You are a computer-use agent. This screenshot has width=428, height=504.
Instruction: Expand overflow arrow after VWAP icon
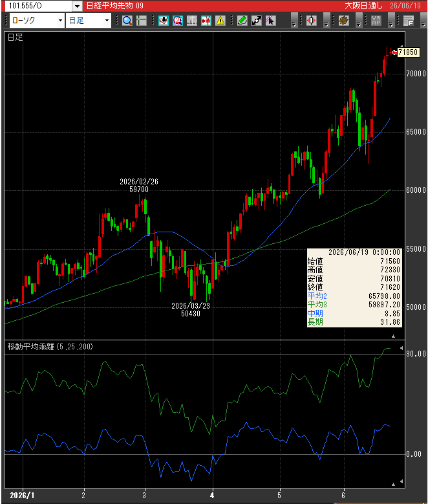[x=391, y=21]
